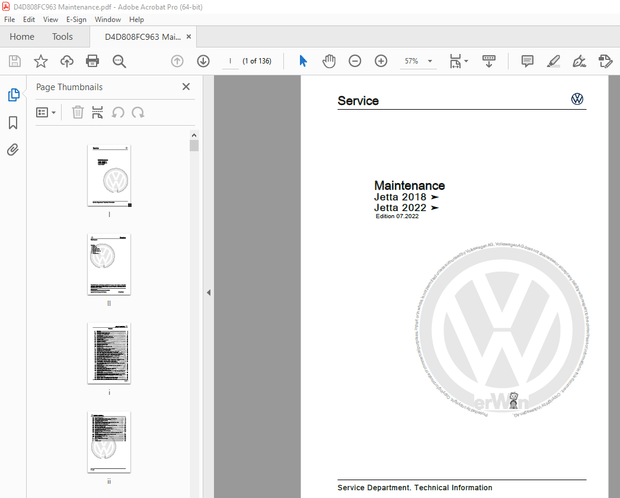Open the Find text magnifier icon

119,61
